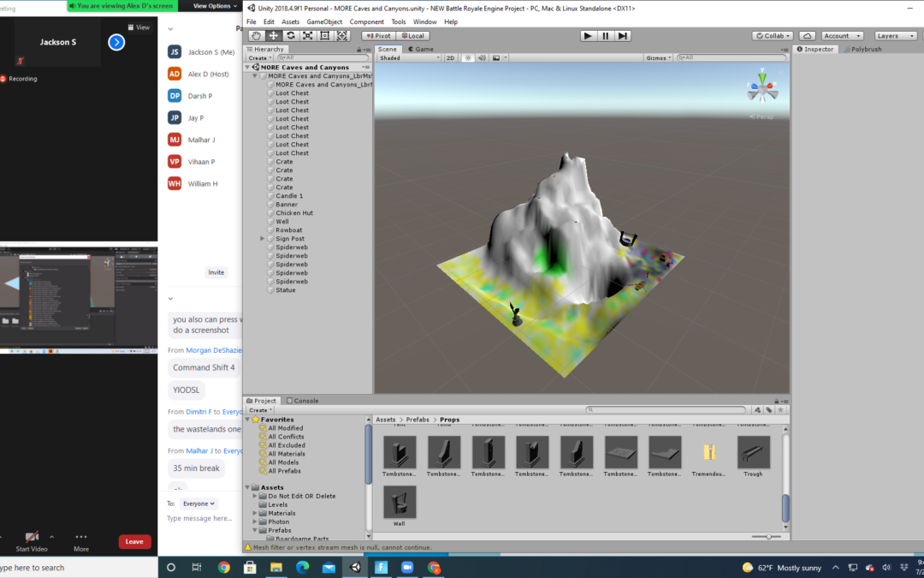Open the Assets menu
Image resolution: width=924 pixels, height=578 pixels.
[x=291, y=21]
